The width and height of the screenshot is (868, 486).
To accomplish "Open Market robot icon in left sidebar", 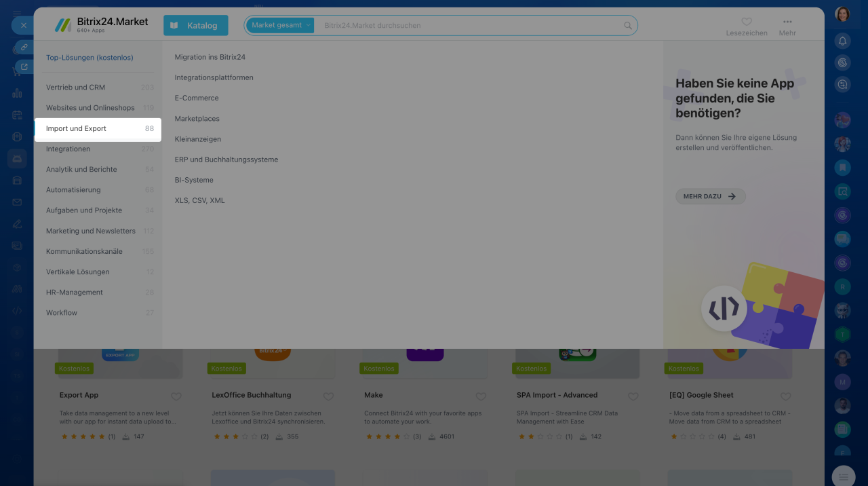I will 17,159.
